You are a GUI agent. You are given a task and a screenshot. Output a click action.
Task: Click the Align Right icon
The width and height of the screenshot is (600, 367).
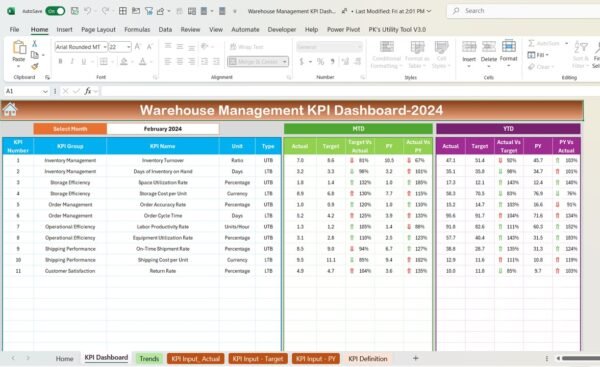[191, 61]
